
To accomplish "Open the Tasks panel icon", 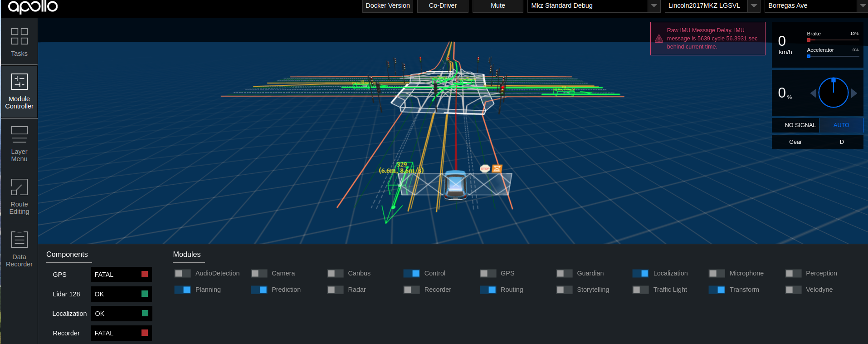I will 20,36.
